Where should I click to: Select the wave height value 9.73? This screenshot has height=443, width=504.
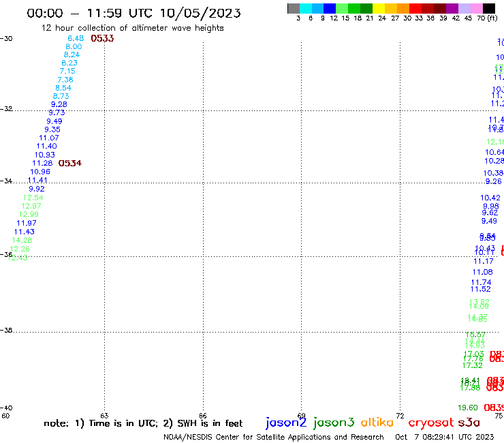click(x=57, y=112)
